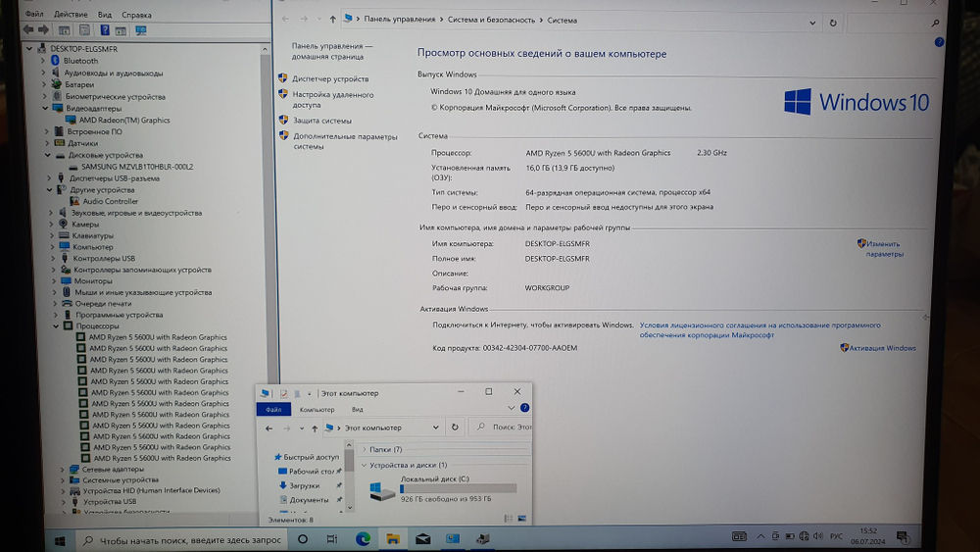Select AMD Radeon(TM) Graphics device
Viewport: 980px width, 552px height.
click(123, 120)
